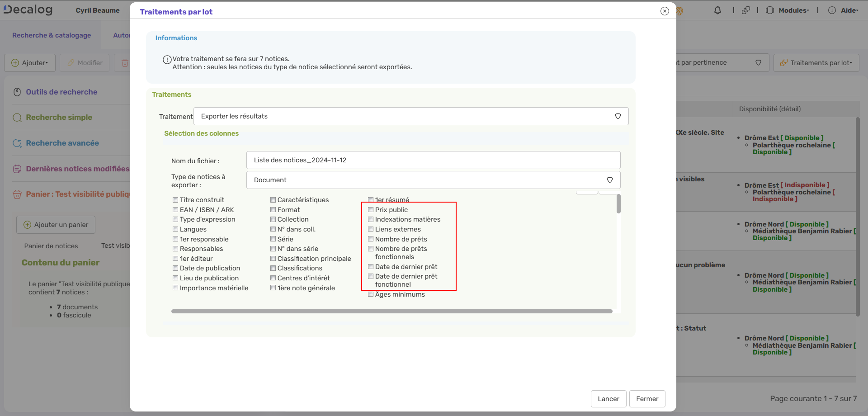Click the Nom du fichier field
868x416 pixels.
(x=433, y=160)
